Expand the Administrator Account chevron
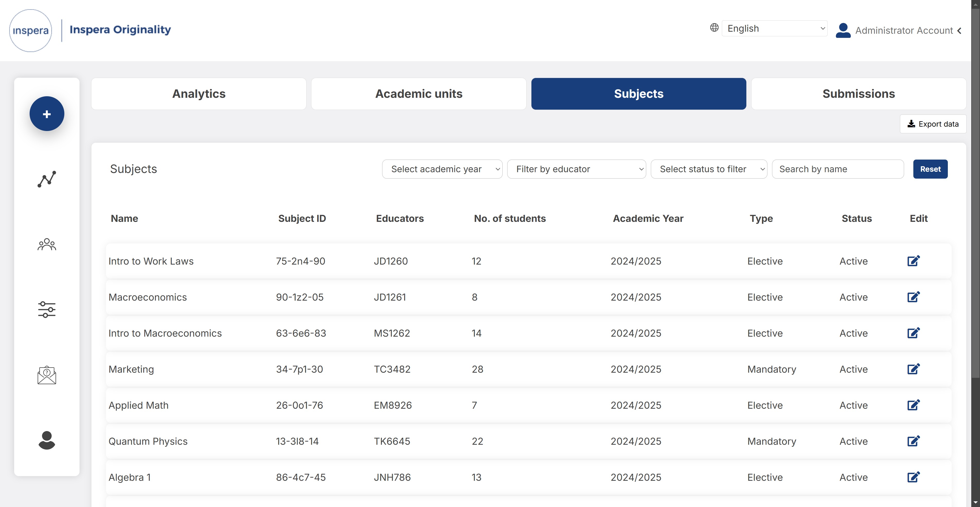Image resolution: width=980 pixels, height=507 pixels. click(x=959, y=31)
